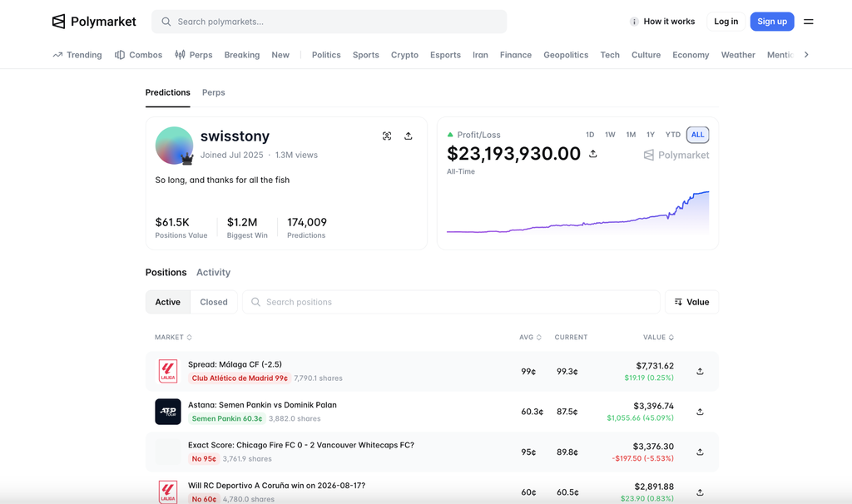Screen dimensions: 852x504
Task: Click the Log in button
Action: pyautogui.click(x=726, y=22)
